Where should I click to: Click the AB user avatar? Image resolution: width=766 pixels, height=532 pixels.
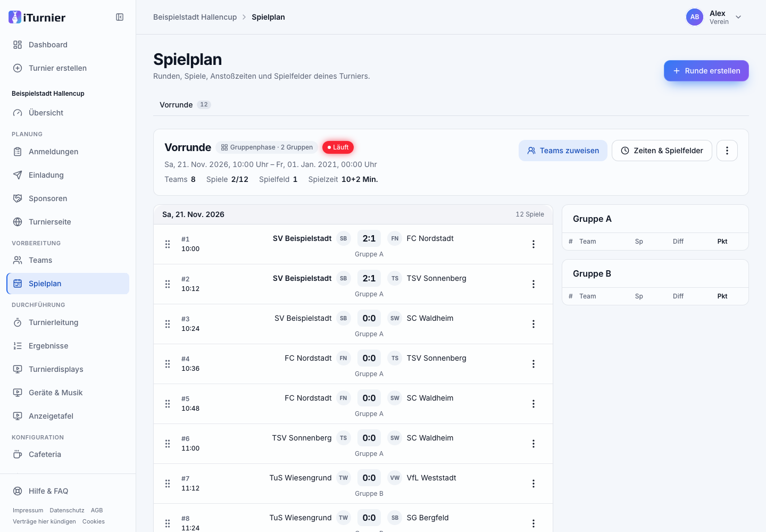click(695, 17)
